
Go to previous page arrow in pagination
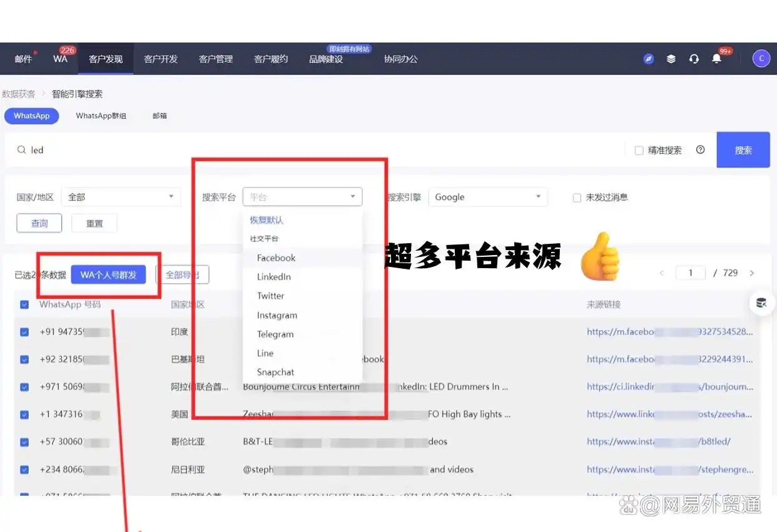click(x=662, y=273)
